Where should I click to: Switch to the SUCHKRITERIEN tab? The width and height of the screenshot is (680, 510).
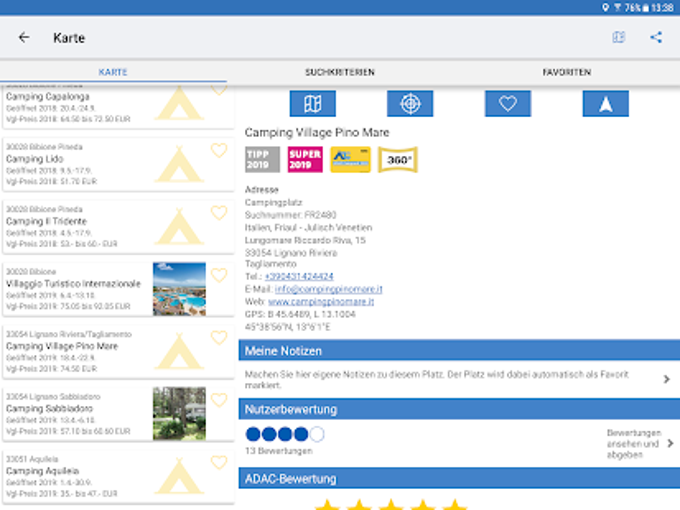point(340,72)
